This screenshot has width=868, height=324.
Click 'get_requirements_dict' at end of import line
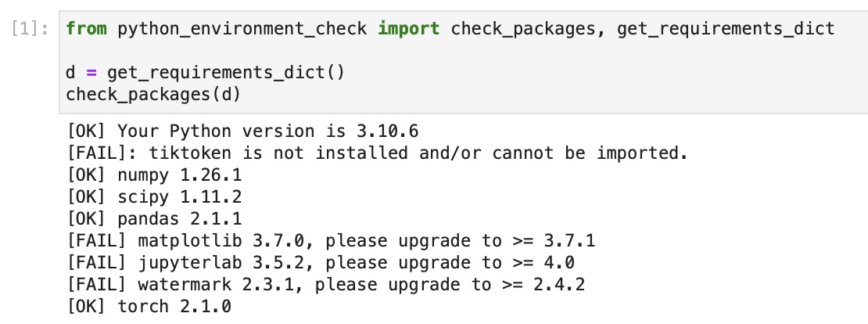pos(726,30)
